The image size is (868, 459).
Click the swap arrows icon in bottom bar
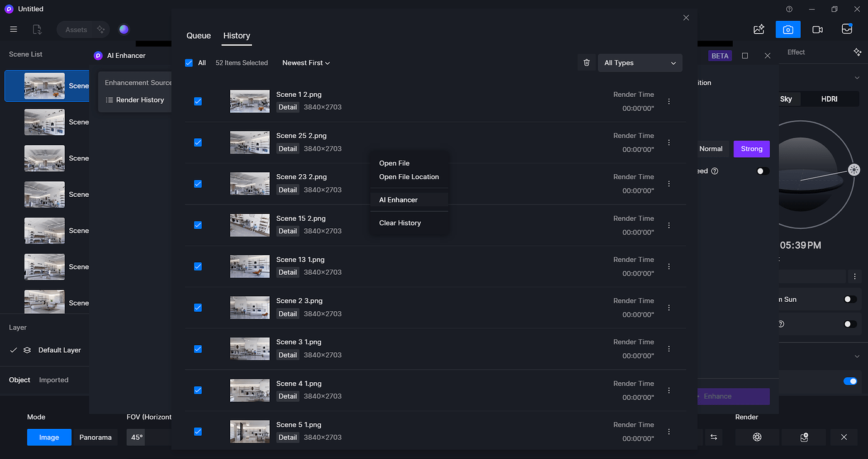(714, 437)
